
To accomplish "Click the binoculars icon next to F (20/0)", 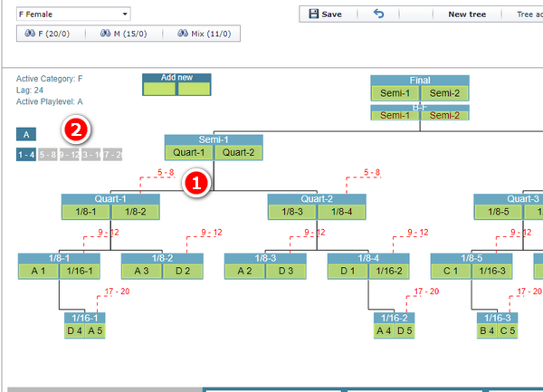I will click(x=30, y=33).
